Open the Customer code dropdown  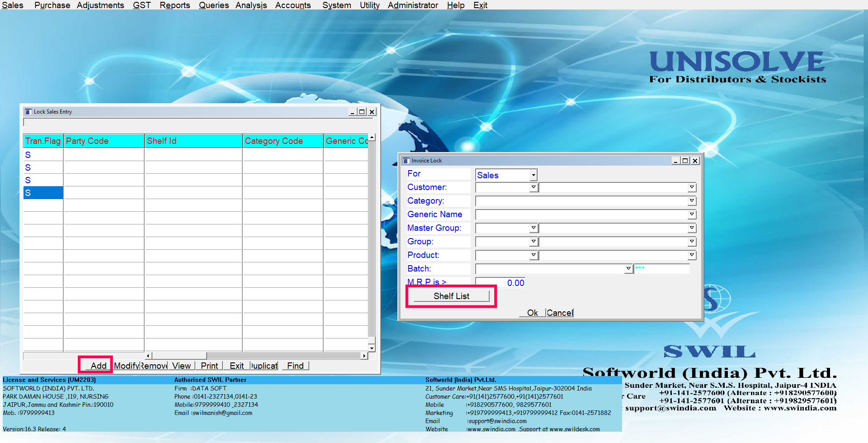tap(533, 187)
